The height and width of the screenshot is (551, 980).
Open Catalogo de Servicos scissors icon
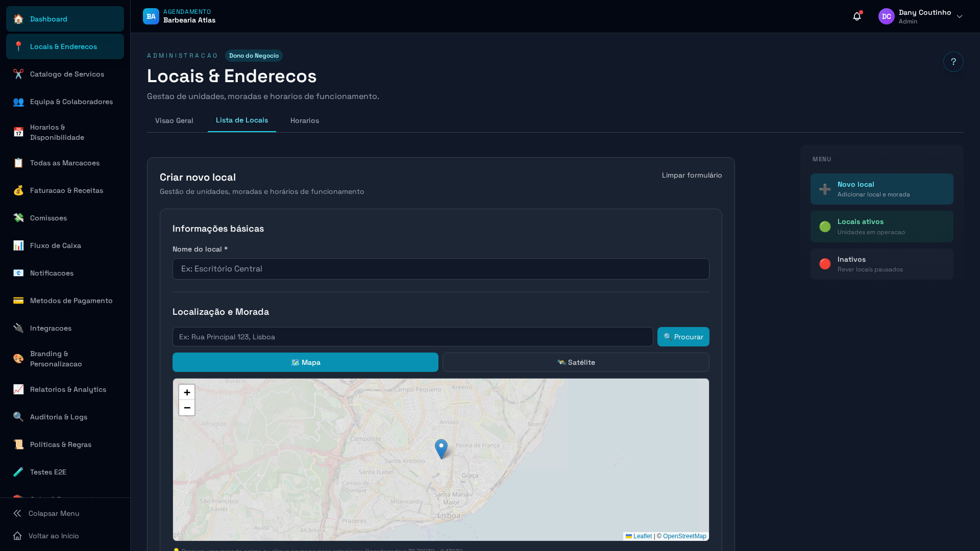click(x=18, y=74)
